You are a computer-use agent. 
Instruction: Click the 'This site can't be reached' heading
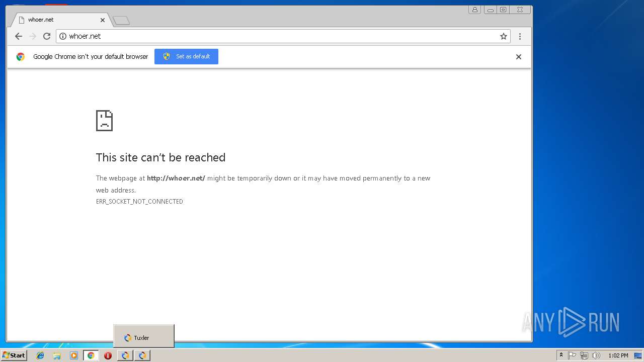[x=160, y=157]
